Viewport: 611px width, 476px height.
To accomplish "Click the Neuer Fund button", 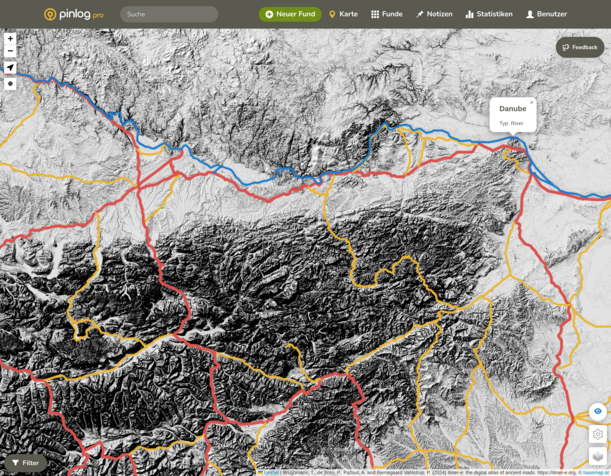I will tap(290, 14).
